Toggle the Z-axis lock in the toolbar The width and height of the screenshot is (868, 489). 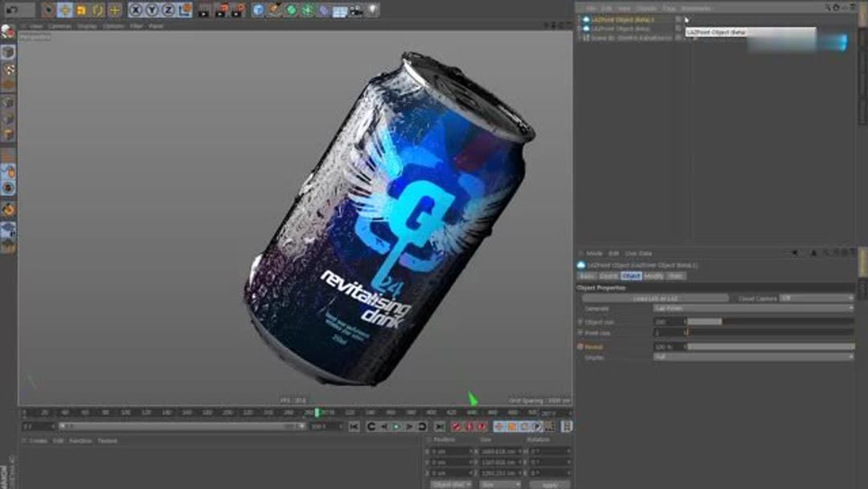coord(169,10)
